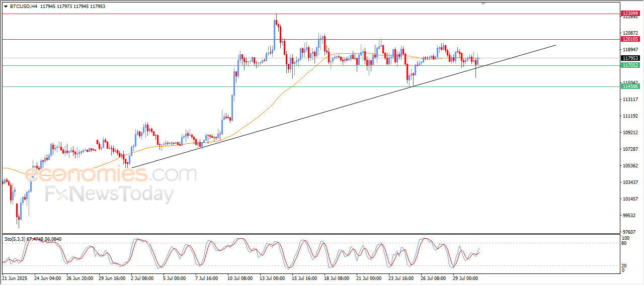644x285 pixels.
Task: Click the 97607 price scale value
Action: point(629,232)
